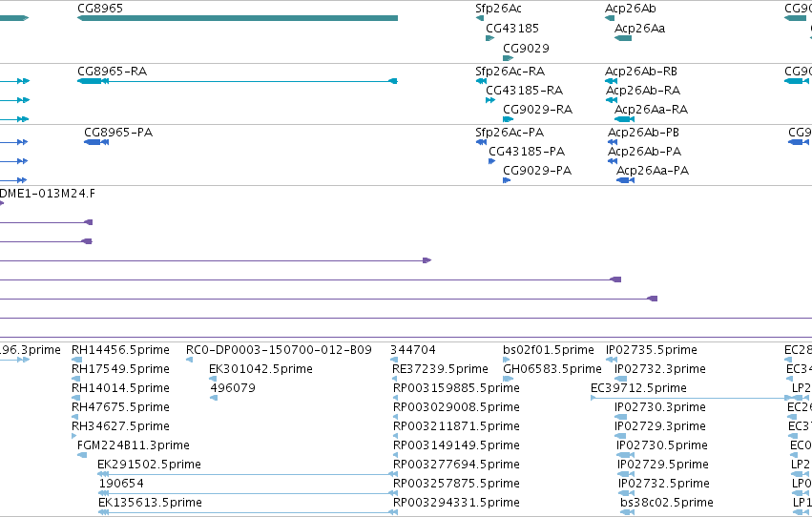Select the CG43185-PA protein label
The image size is (812, 517).
point(527,152)
